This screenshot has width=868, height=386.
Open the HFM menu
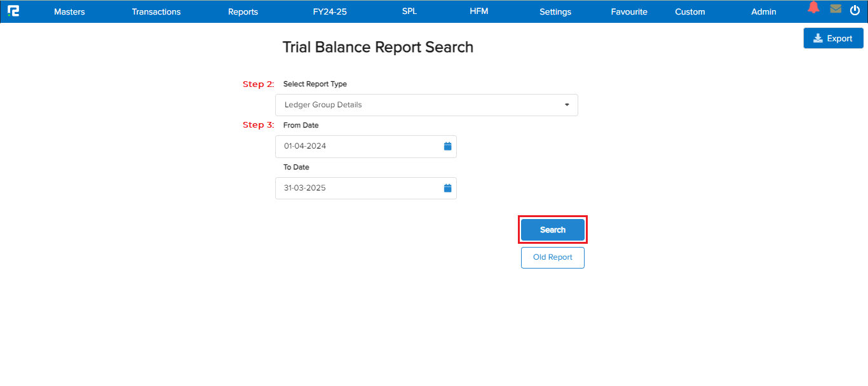click(x=478, y=11)
